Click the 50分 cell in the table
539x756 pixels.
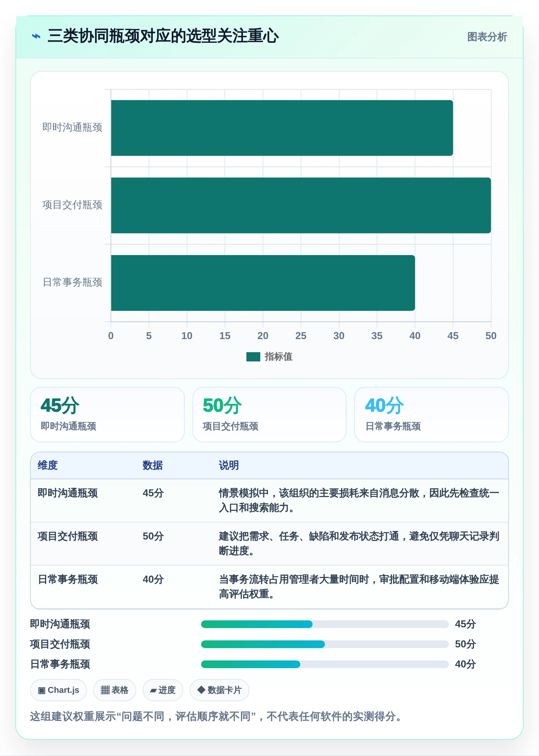point(153,536)
